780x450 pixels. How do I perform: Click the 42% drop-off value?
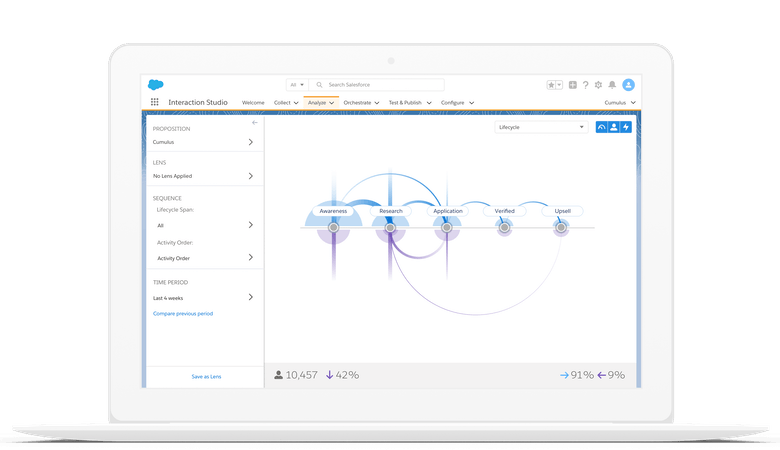[347, 375]
